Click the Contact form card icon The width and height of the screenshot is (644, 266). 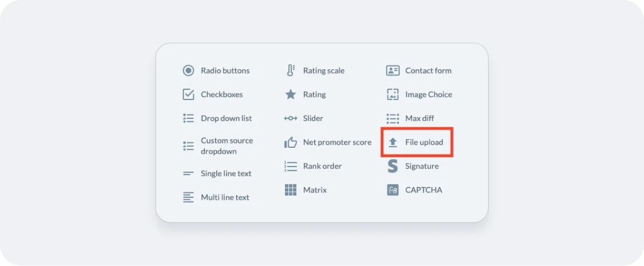tap(393, 70)
